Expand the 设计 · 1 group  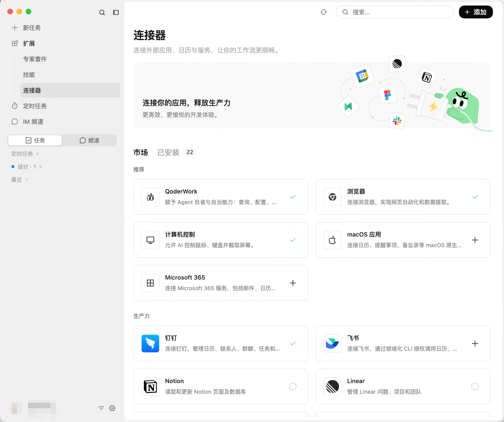pyautogui.click(x=26, y=166)
